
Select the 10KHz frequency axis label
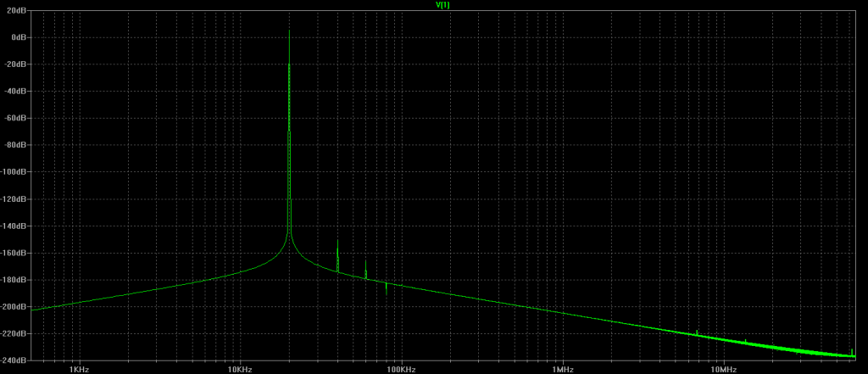240,369
